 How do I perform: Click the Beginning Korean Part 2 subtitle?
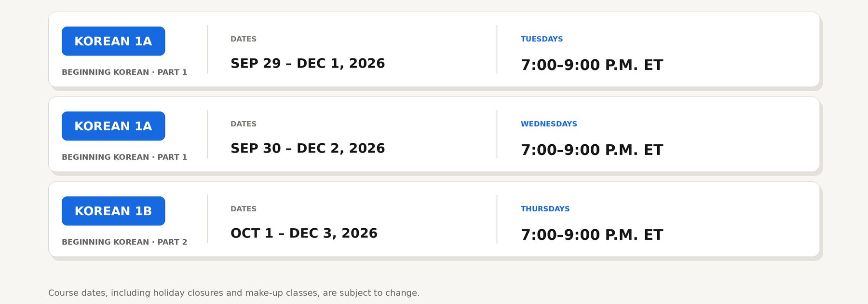click(x=124, y=242)
